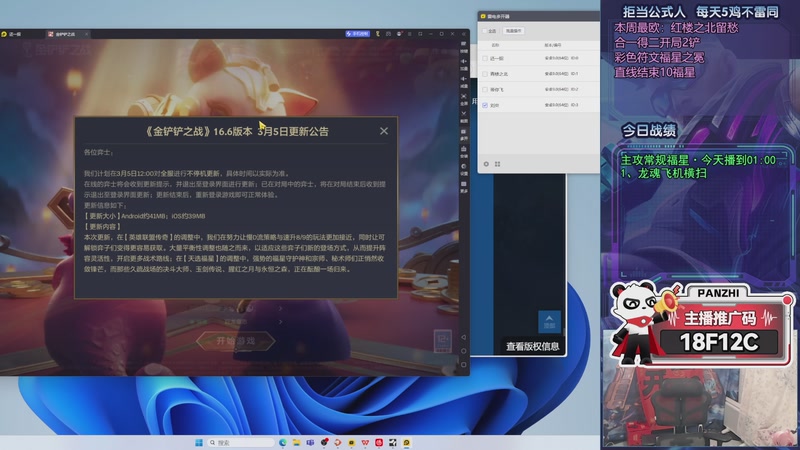Image resolution: width=800 pixels, height=450 pixels.
Task: Check the 青楼之北 instance checkbox
Action: (485, 74)
